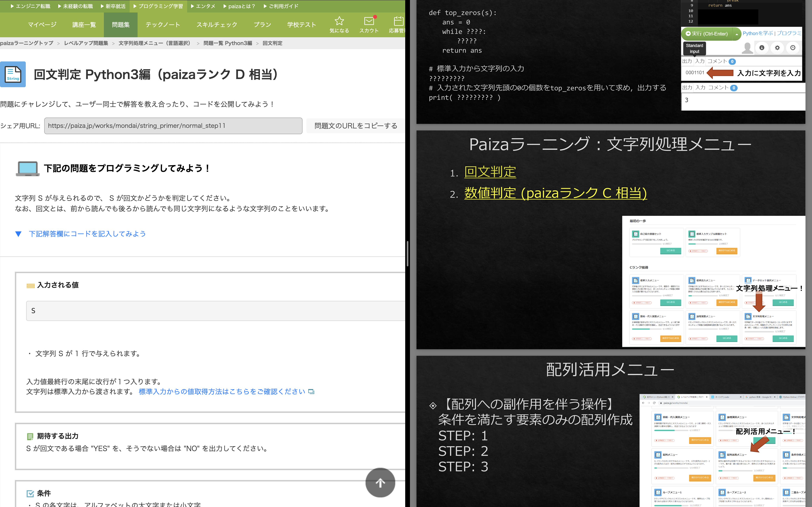This screenshot has height=507, width=812.
Task: Open the プログラミング学習 top menu
Action: [x=158, y=6]
